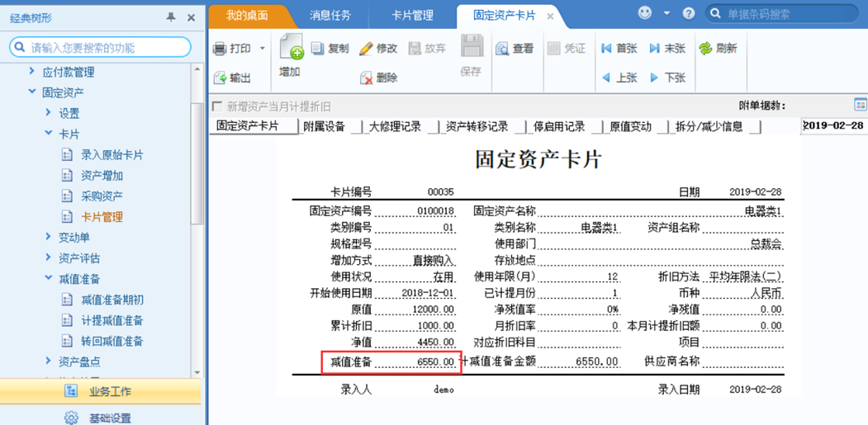Switch to the 卡片管理 tab
Screen dimensions: 868x425
[x=411, y=15]
